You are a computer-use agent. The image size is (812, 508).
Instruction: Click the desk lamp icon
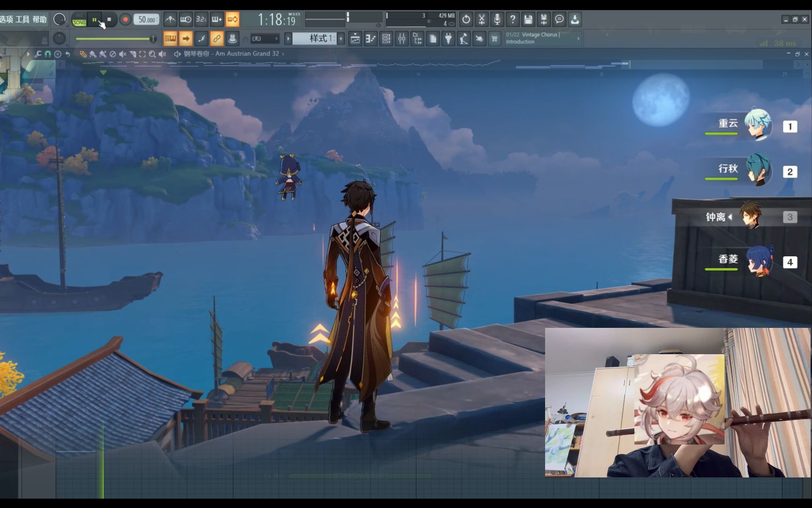(464, 39)
